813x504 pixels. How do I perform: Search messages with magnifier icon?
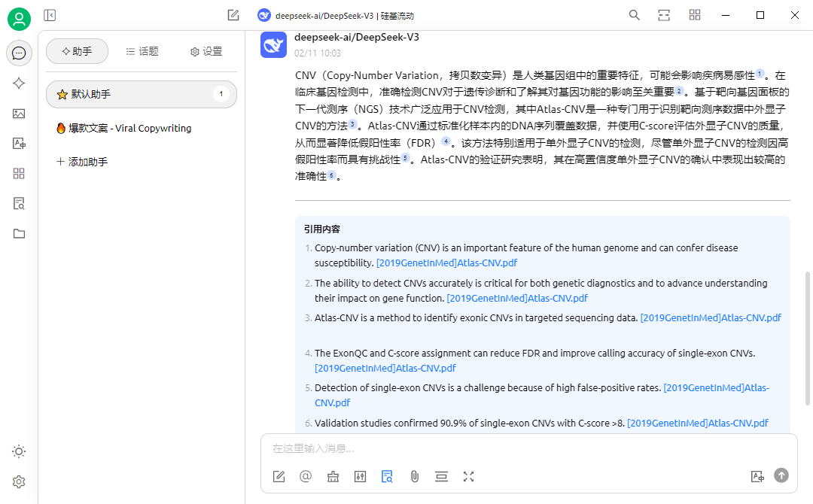[634, 15]
